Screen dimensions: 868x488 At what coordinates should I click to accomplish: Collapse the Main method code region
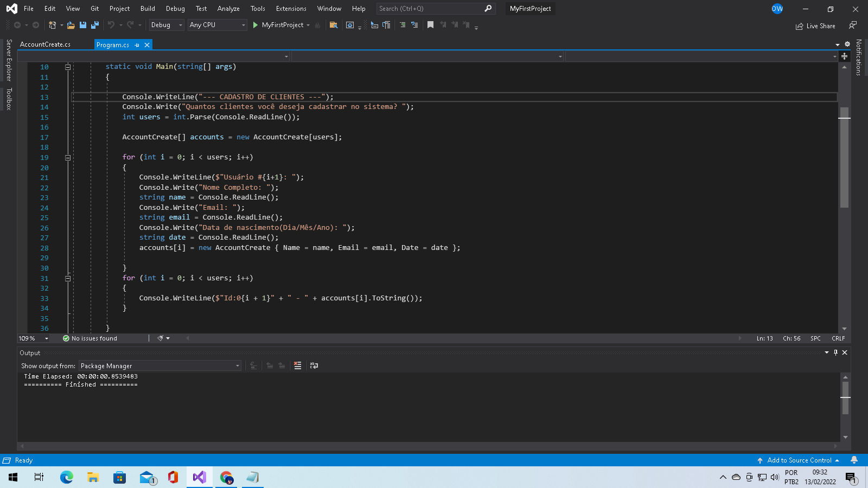point(68,66)
